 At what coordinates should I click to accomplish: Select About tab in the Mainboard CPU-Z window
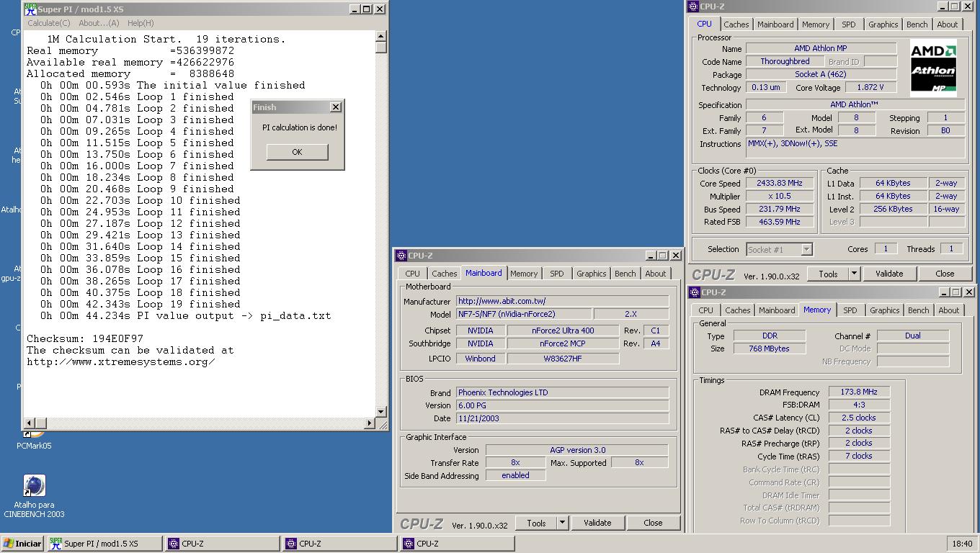[x=656, y=274]
